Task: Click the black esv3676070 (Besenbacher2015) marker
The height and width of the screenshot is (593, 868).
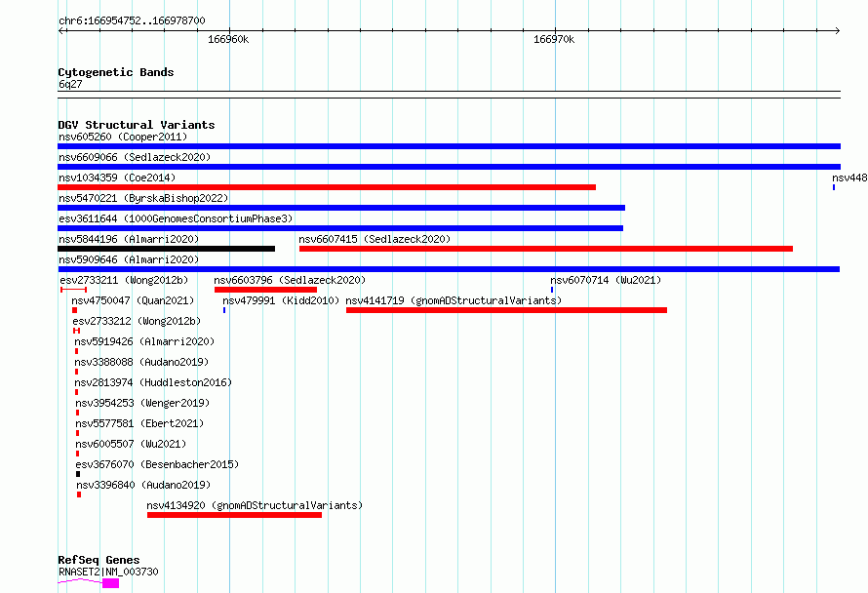Action: click(78, 474)
